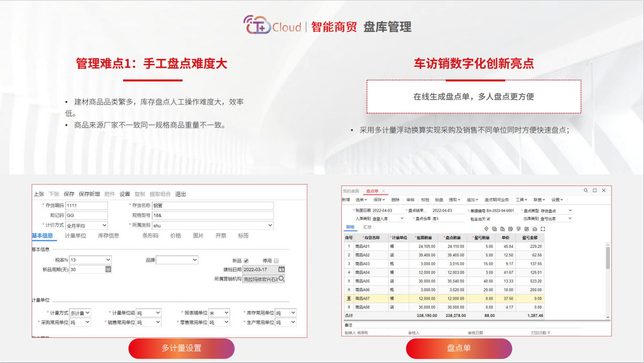Click the 存货名称 input containing 钢管

click(213, 206)
